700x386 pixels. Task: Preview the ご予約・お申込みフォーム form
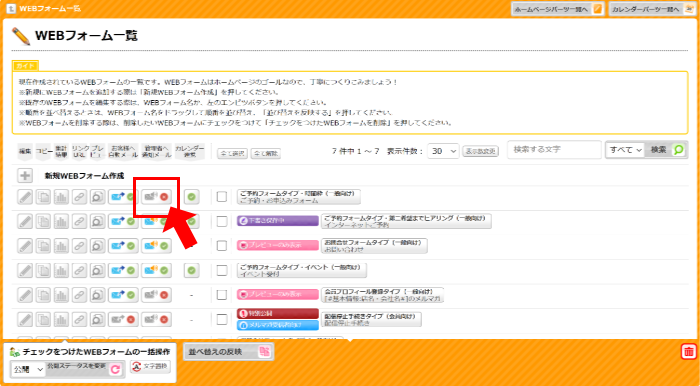click(x=97, y=197)
